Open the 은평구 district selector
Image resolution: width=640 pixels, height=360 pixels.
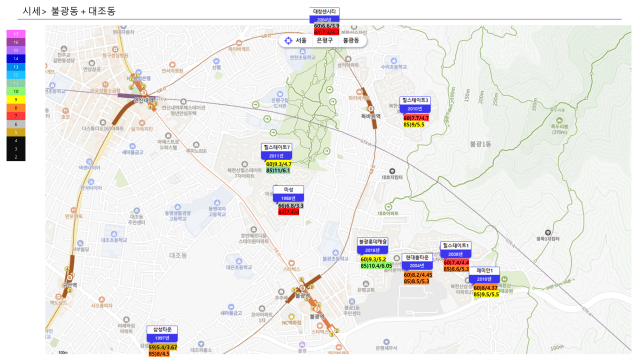pyautogui.click(x=325, y=40)
